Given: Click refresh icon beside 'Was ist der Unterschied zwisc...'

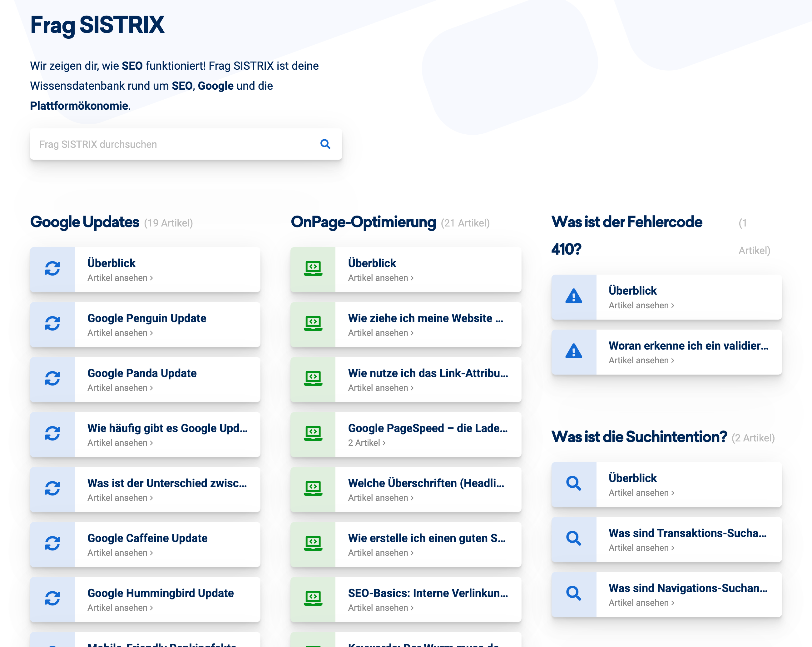Looking at the screenshot, I should click(x=52, y=489).
